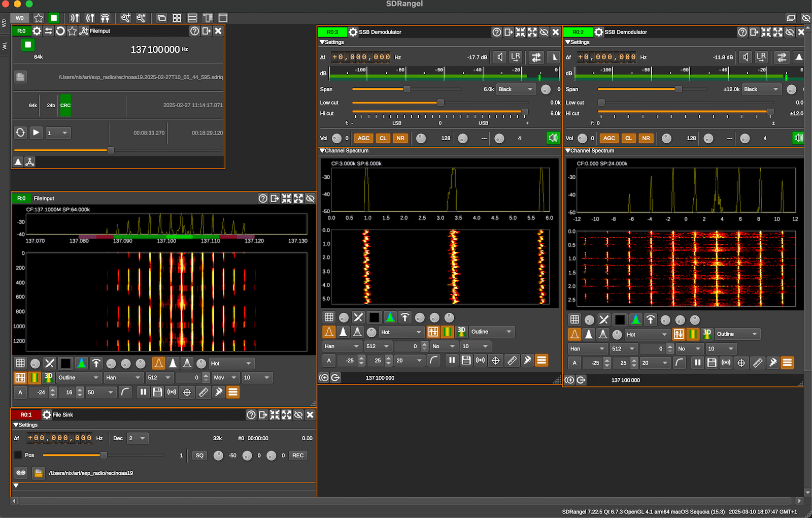Open FileInput device settings gear
This screenshot has height=518, width=812.
(37, 31)
